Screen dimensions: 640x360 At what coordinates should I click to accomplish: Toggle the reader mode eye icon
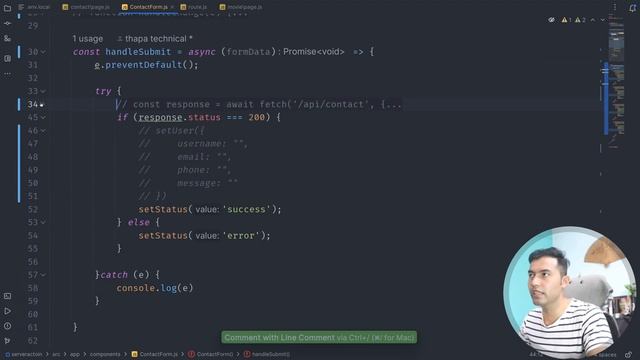point(551,20)
